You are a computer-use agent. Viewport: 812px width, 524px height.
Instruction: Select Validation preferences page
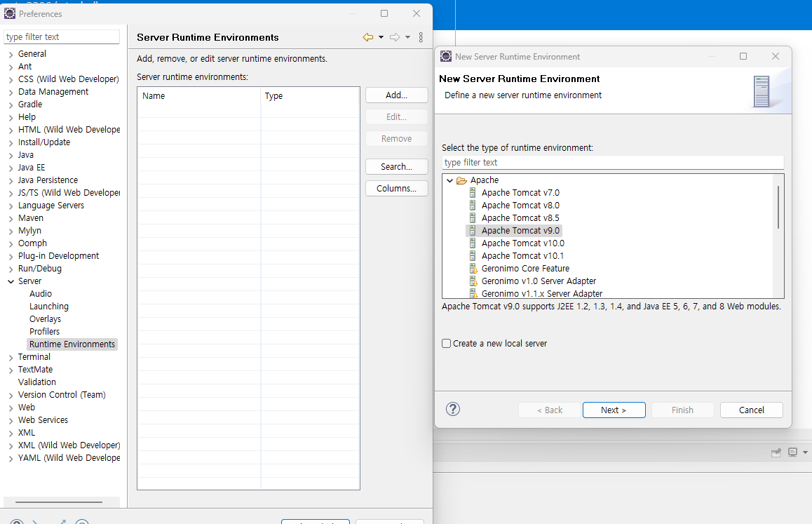36,382
